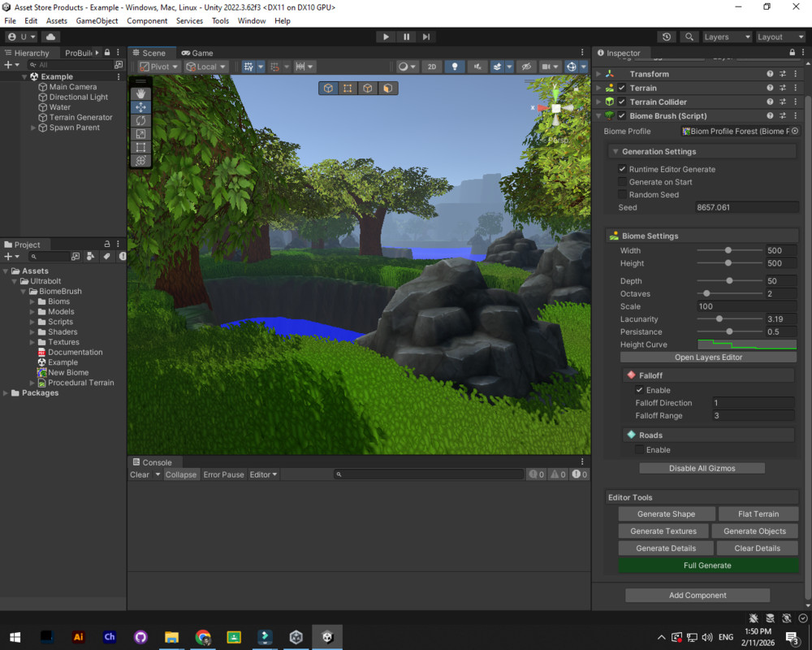Screen dimensions: 812x650
Task: Open the GameObject menu
Action: [x=97, y=21]
